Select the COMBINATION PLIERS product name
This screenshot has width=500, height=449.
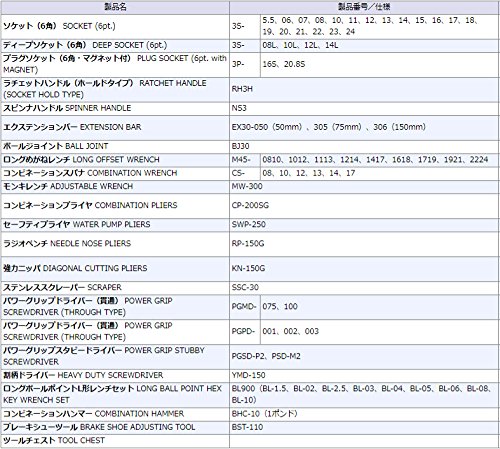pyautogui.click(x=115, y=205)
